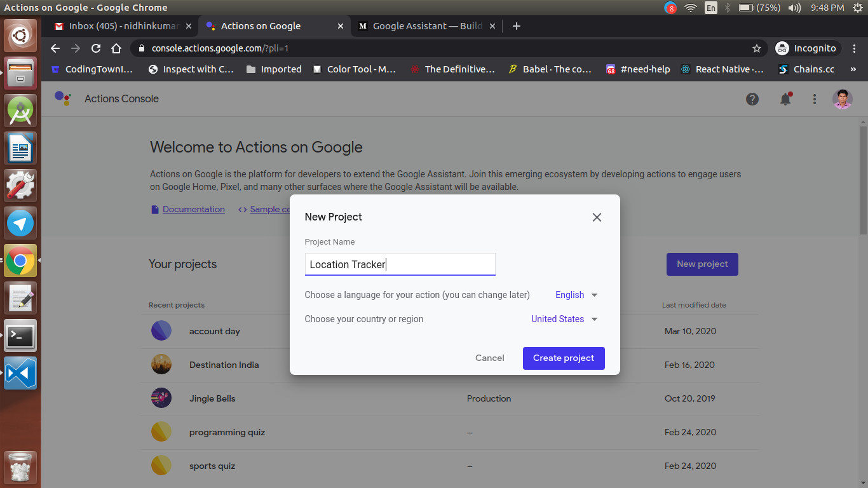Open a new browser tab
Image resolution: width=868 pixels, height=488 pixels.
517,26
